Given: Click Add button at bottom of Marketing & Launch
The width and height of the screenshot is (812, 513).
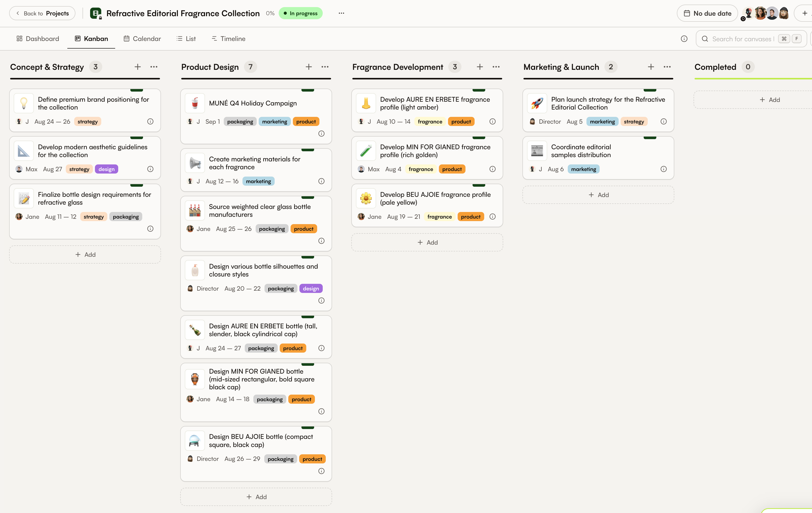Looking at the screenshot, I should pos(598,195).
